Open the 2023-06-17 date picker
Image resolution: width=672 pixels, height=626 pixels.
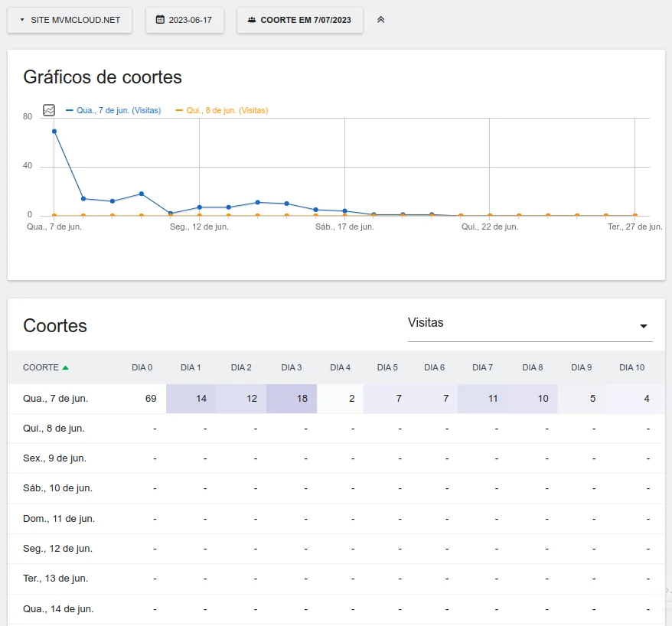click(x=184, y=20)
